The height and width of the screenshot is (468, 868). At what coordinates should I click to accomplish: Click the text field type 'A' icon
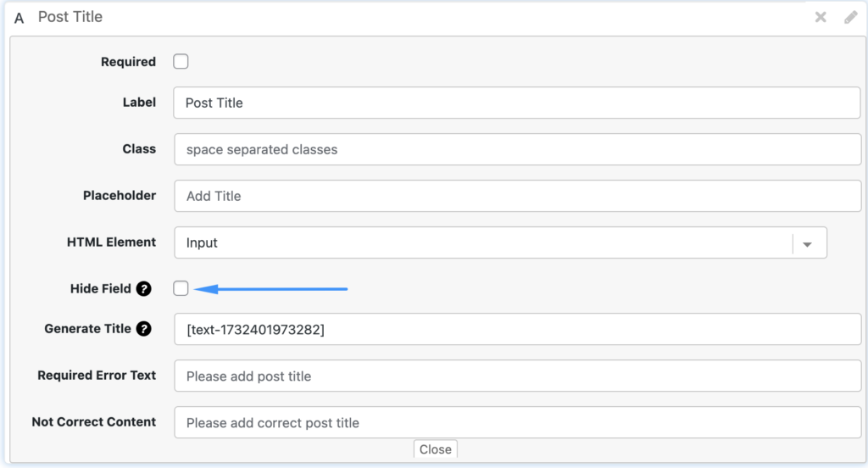coord(19,18)
